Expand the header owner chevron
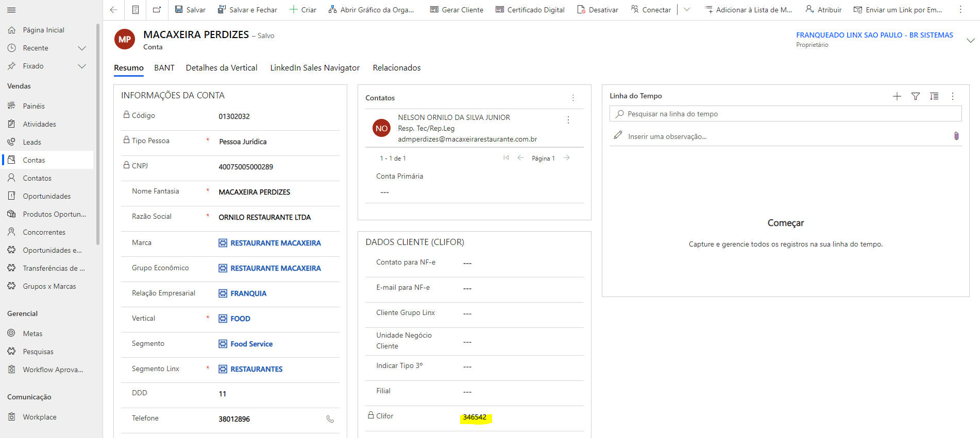Image resolution: width=980 pixels, height=438 pixels. point(971,40)
